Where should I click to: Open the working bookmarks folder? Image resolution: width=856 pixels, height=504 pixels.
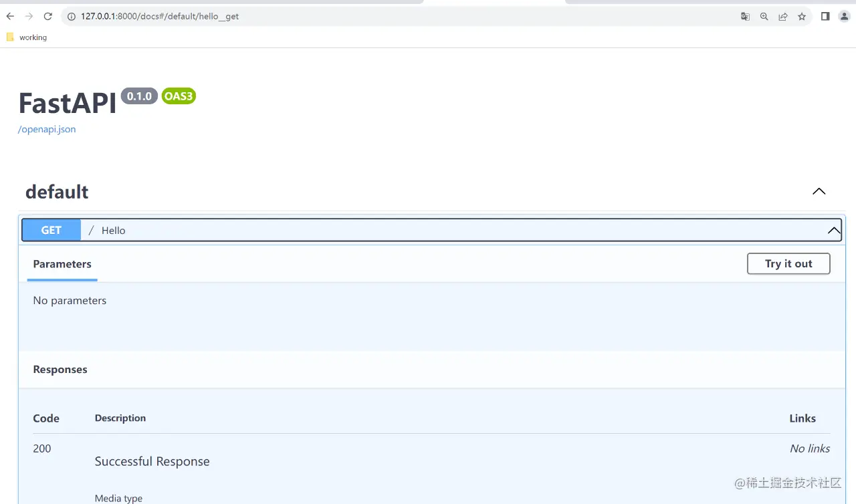coord(27,37)
